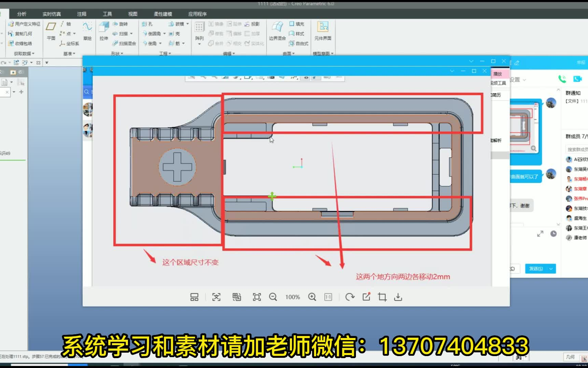588x368 pixels.
Task: Download the image from the viewer
Action: point(398,297)
